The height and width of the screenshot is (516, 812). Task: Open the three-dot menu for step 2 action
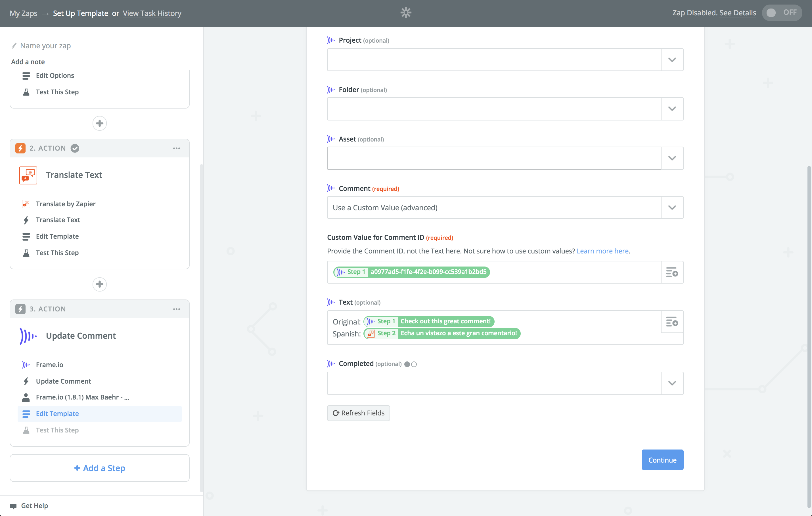(176, 148)
